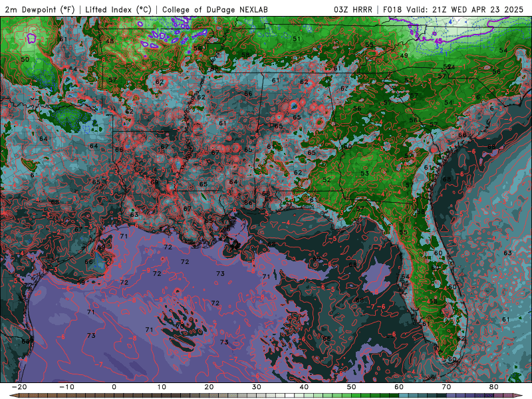Click the "F018 Valid: 21Z WED APR 23 2025" text
This screenshot has width=532, height=399.
454,9
